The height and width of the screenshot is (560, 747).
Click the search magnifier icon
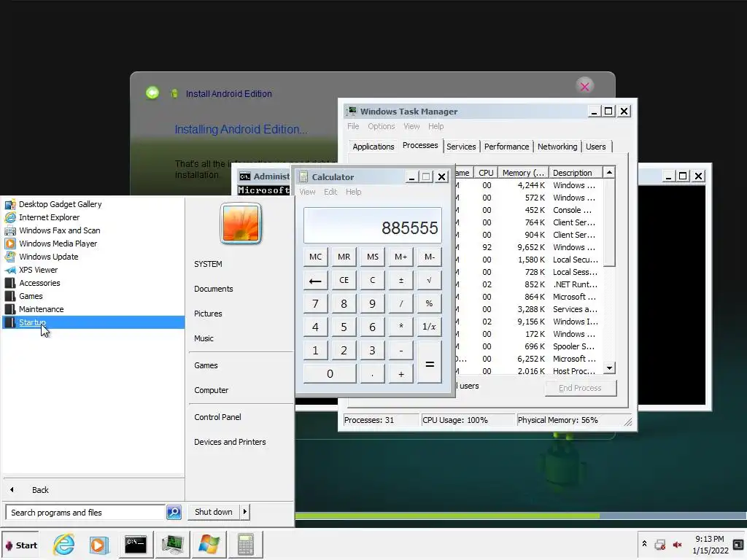(174, 513)
